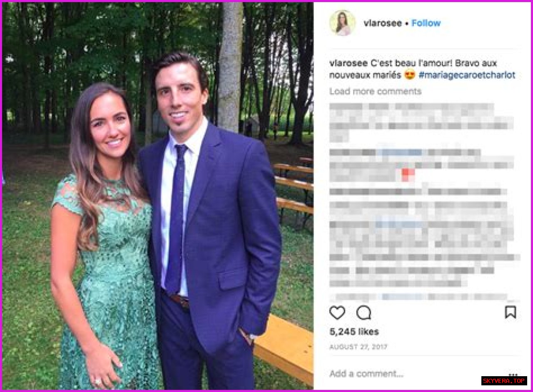533x392 pixels.
Task: Click the first blurred comment block
Action: tap(421, 122)
